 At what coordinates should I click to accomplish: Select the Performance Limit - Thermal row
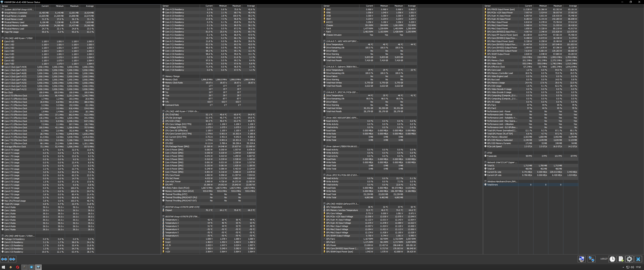pyautogui.click(x=531, y=115)
